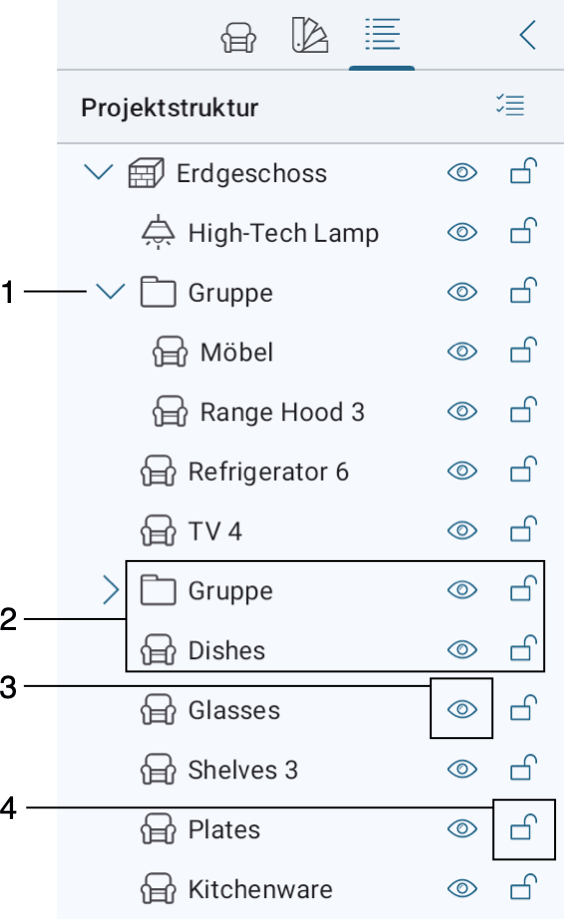Toggle visibility of the Glasses object
Image resolution: width=564 pixels, height=920 pixels.
tap(462, 709)
